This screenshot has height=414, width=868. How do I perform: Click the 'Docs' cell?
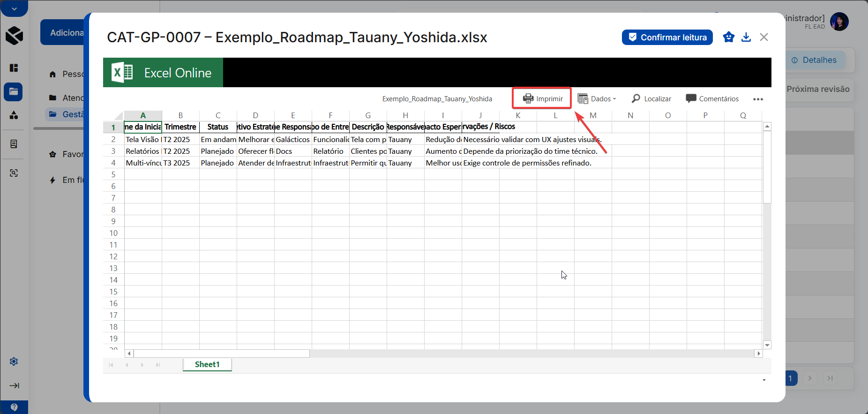pyautogui.click(x=293, y=151)
